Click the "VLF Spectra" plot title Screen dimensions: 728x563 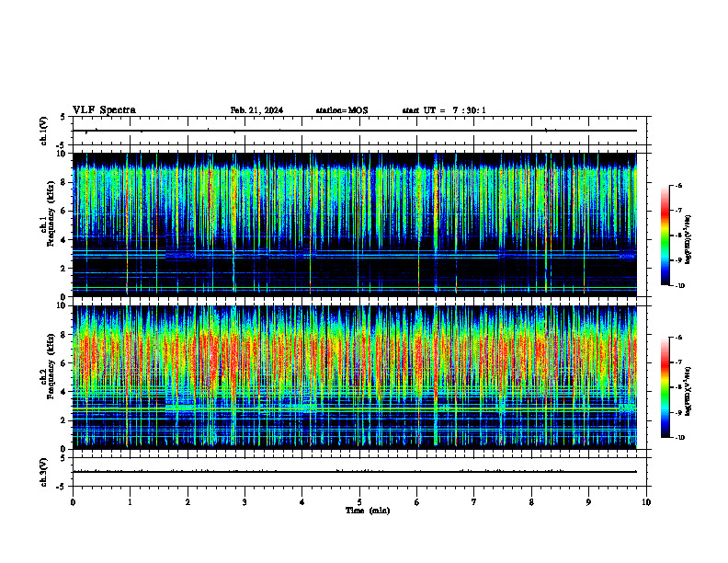point(104,110)
